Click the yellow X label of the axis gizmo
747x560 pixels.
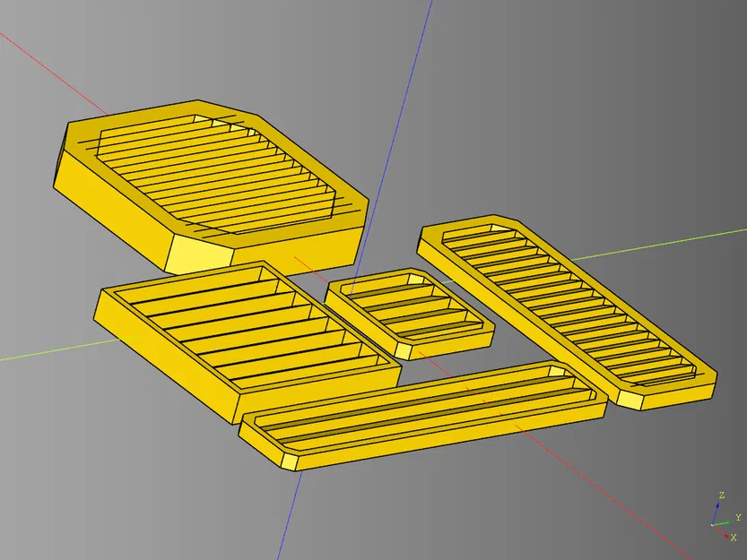(734, 538)
